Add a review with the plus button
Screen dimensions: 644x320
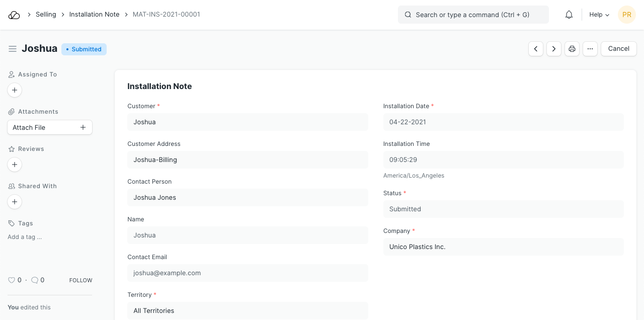(15, 165)
